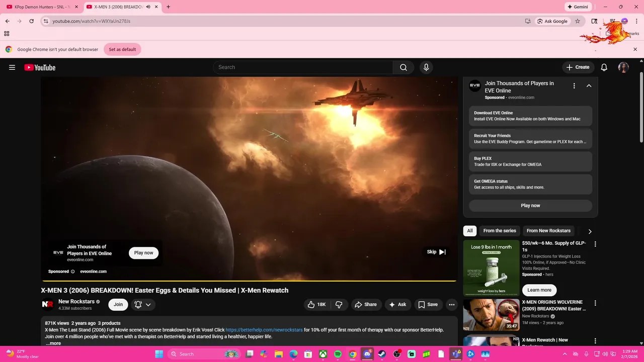Viewport: 644px width, 362px height.
Task: Install app icon in address bar
Action: (x=528, y=21)
